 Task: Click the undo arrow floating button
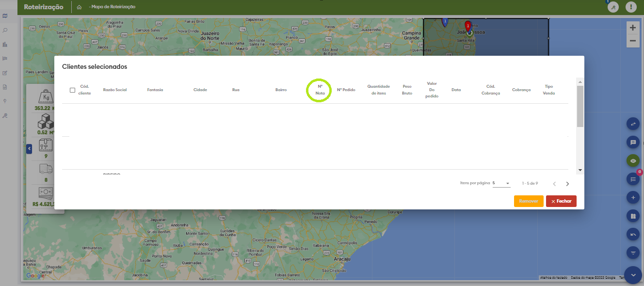click(x=633, y=235)
